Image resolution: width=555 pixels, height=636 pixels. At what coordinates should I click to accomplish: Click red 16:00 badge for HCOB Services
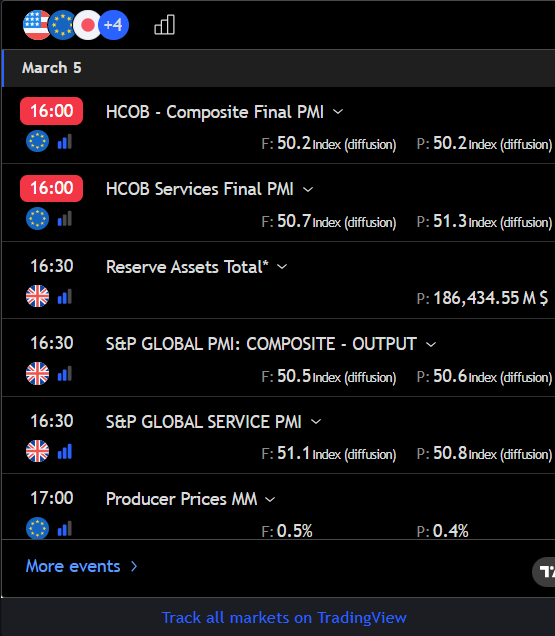point(52,188)
